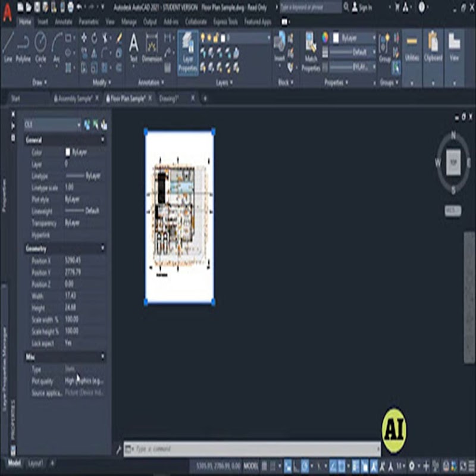Toggle 2D object snap in status bar
Image resolution: width=476 pixels, height=476 pixels.
(x=341, y=465)
